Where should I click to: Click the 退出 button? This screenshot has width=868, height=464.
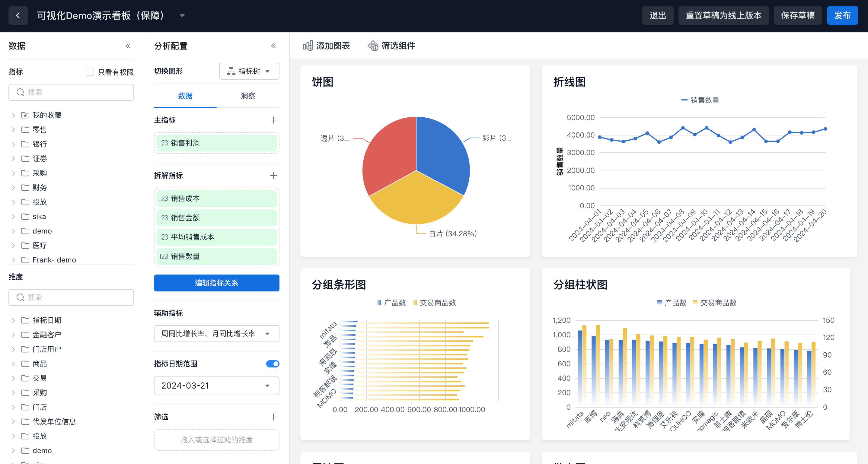658,15
